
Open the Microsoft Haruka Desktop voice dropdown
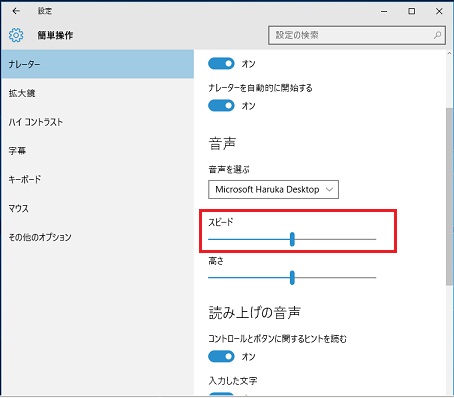coord(273,189)
